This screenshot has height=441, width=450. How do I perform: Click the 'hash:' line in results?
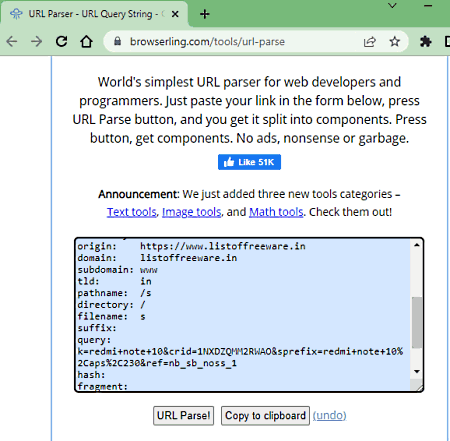[91, 375]
